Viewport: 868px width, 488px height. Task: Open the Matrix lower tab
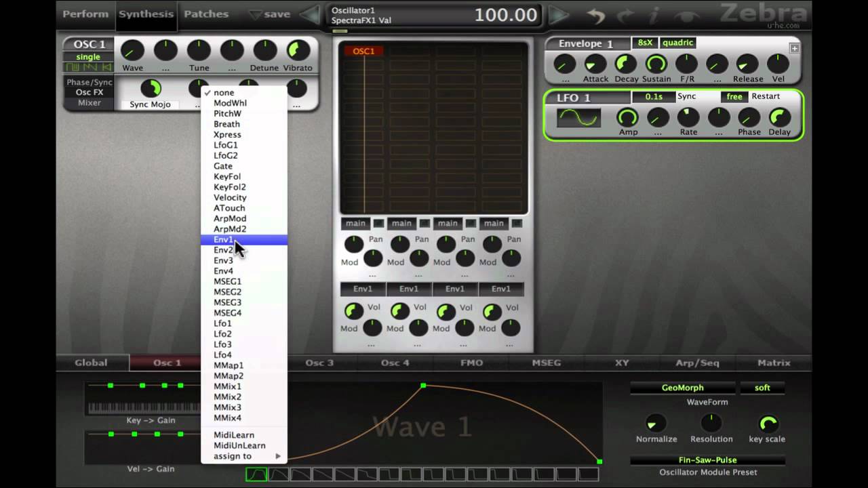(x=774, y=363)
